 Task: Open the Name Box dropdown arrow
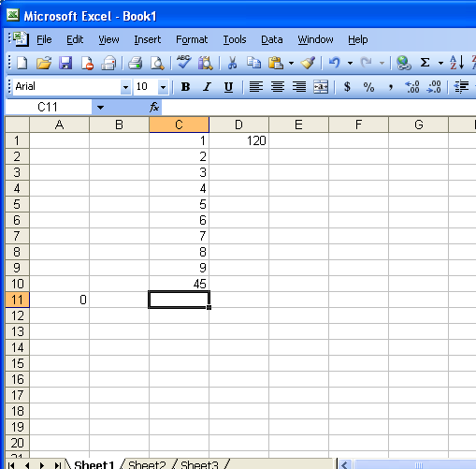(x=100, y=108)
